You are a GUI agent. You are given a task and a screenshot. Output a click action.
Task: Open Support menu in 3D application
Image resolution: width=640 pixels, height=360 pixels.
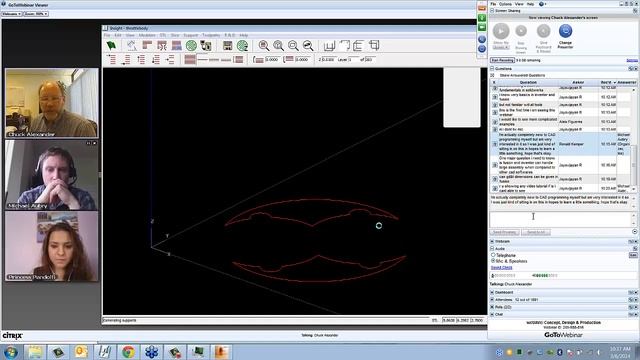[x=191, y=36]
